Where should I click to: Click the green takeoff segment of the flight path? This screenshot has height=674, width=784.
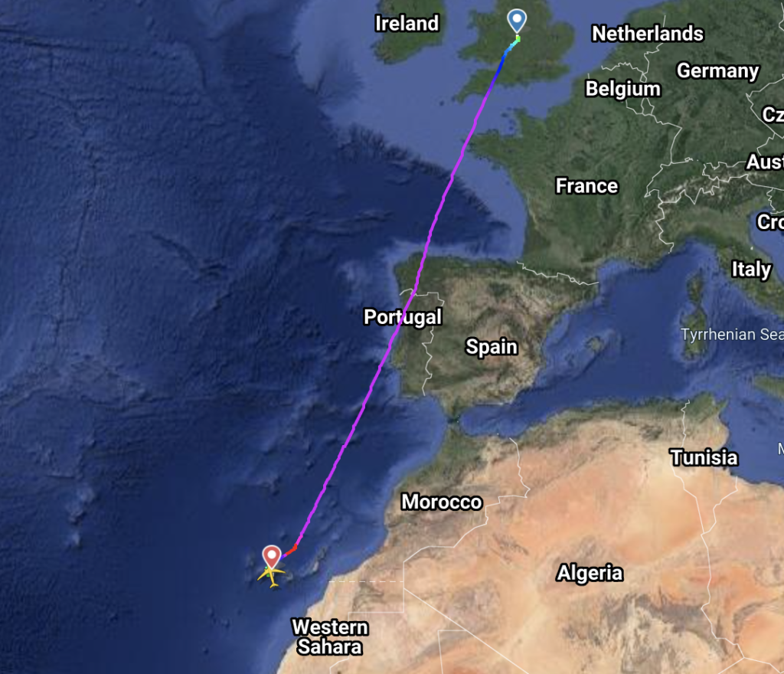[x=518, y=39]
